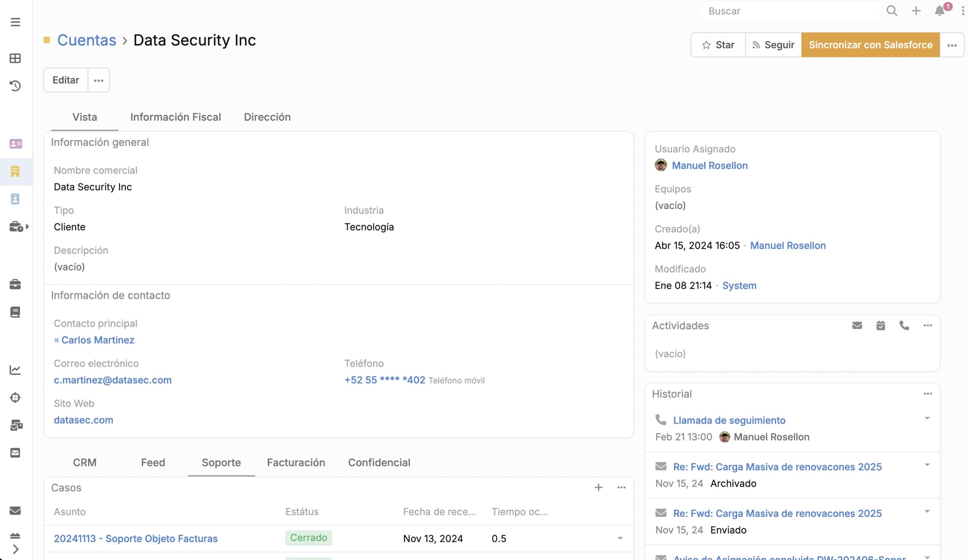The width and height of the screenshot is (968, 560).
Task: Switch to Información Fiscal tab
Action: coord(175,117)
